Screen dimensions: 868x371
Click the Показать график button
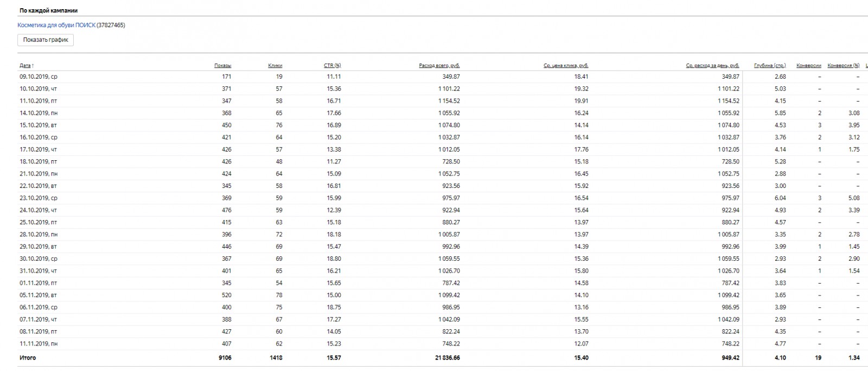pyautogui.click(x=46, y=40)
